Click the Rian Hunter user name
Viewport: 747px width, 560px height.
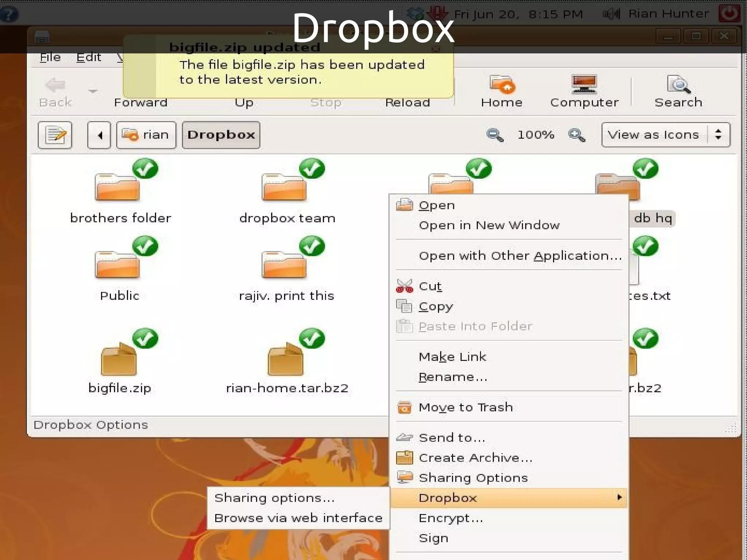[668, 14]
